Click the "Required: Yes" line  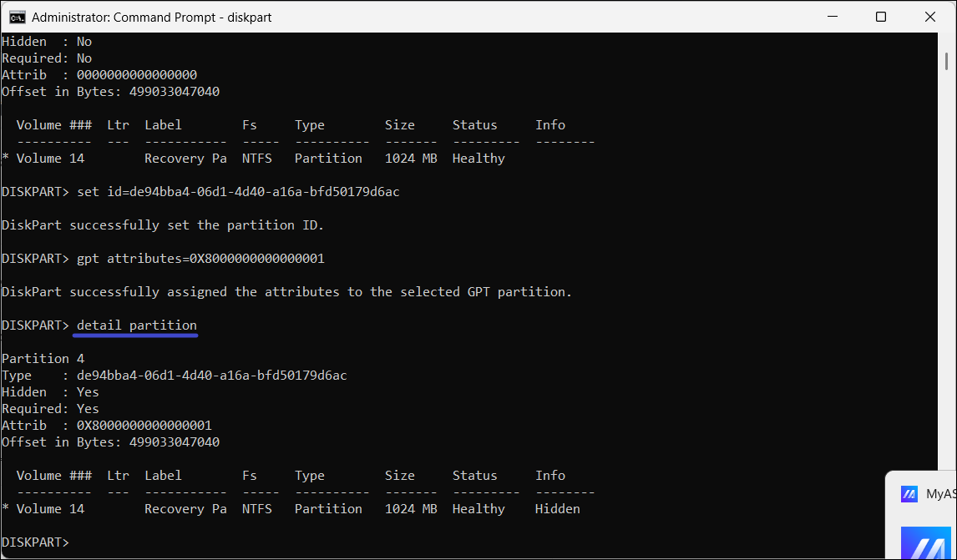50,409
